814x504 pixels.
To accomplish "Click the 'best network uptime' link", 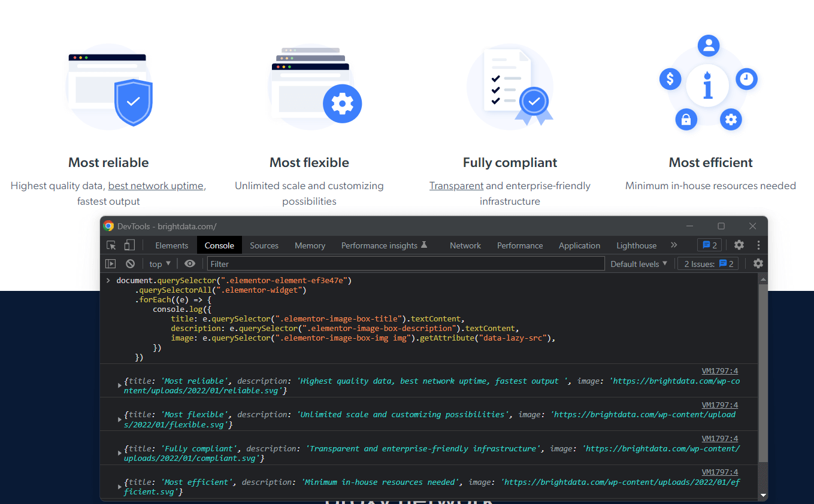I will point(156,186).
